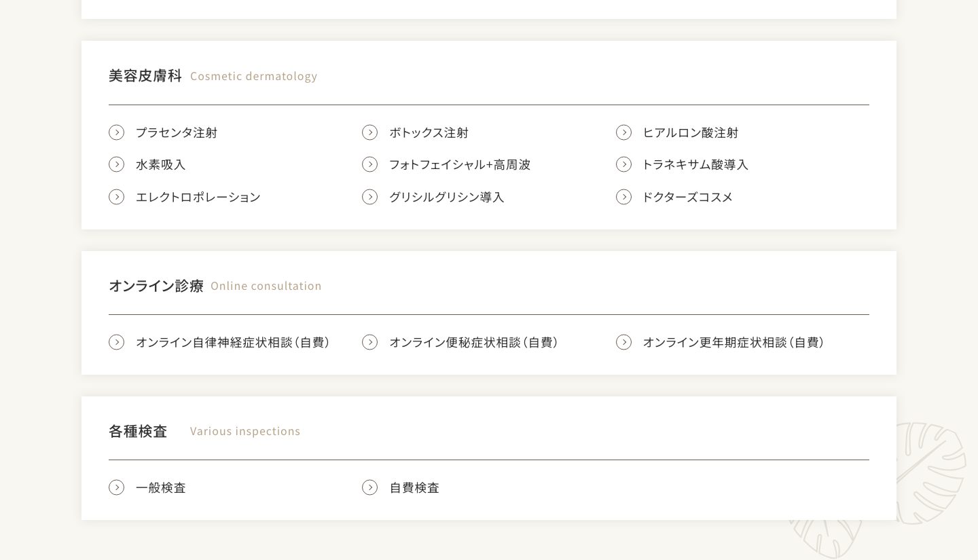View the 自費検査 page
978x560 pixels.
pyautogui.click(x=414, y=487)
